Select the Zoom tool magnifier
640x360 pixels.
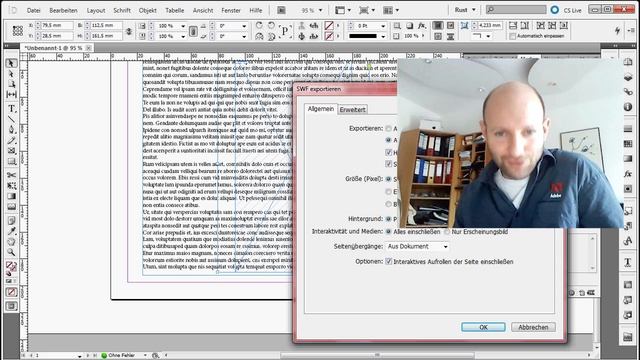(11, 253)
